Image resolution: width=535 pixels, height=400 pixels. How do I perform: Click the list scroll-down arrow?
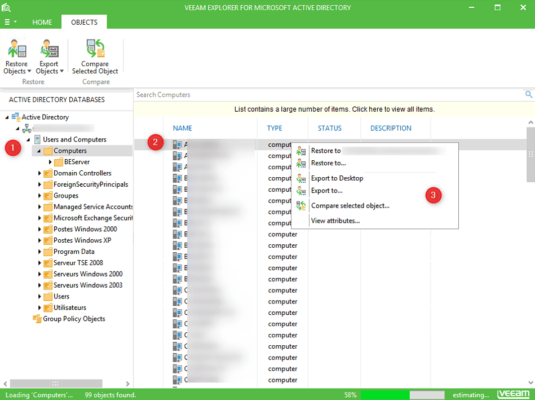(x=531, y=383)
